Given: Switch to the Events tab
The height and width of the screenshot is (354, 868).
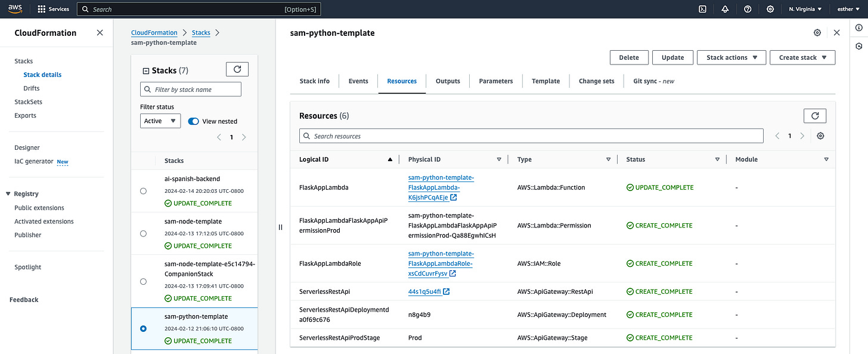Looking at the screenshot, I should click(358, 81).
